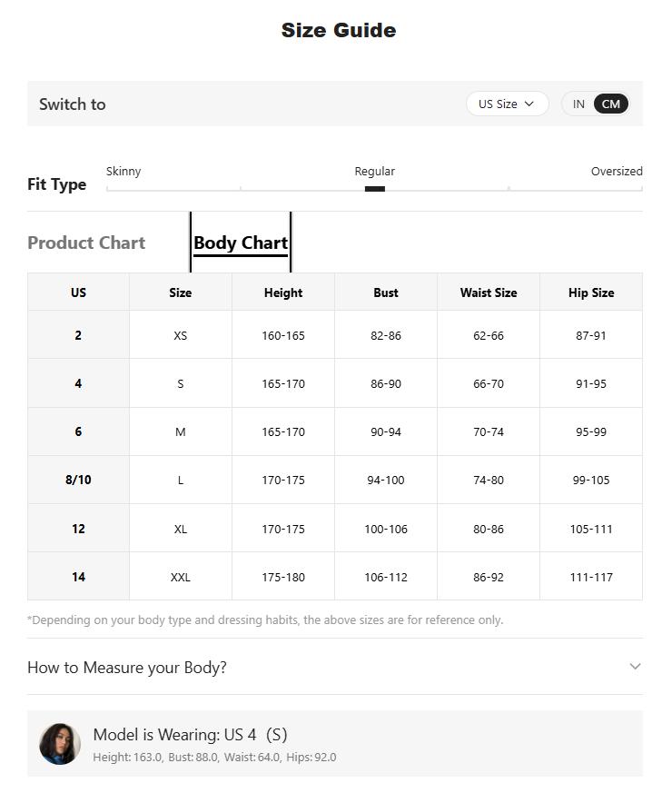Click the US 8/10 row header
This screenshot has width=672, height=793.
click(78, 480)
